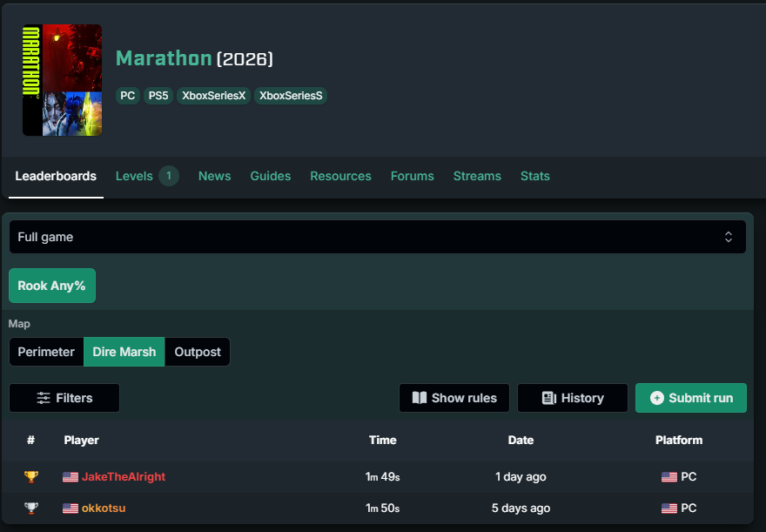Open the run History
Viewport: 766px width, 532px height.
coord(573,398)
